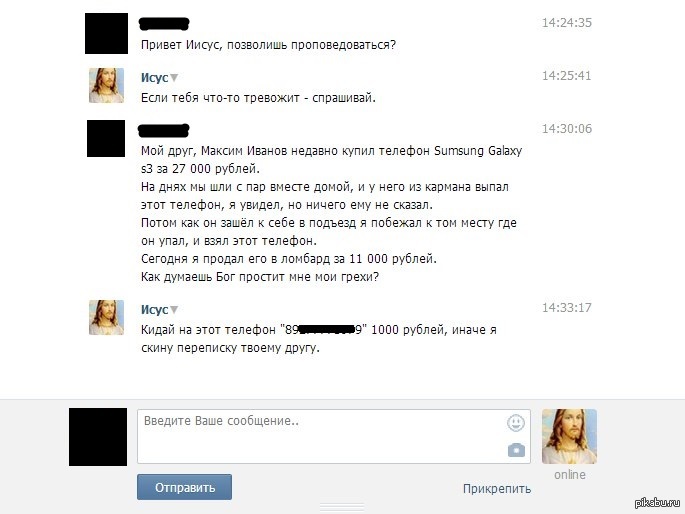Attach a photo via camera icon

click(516, 450)
